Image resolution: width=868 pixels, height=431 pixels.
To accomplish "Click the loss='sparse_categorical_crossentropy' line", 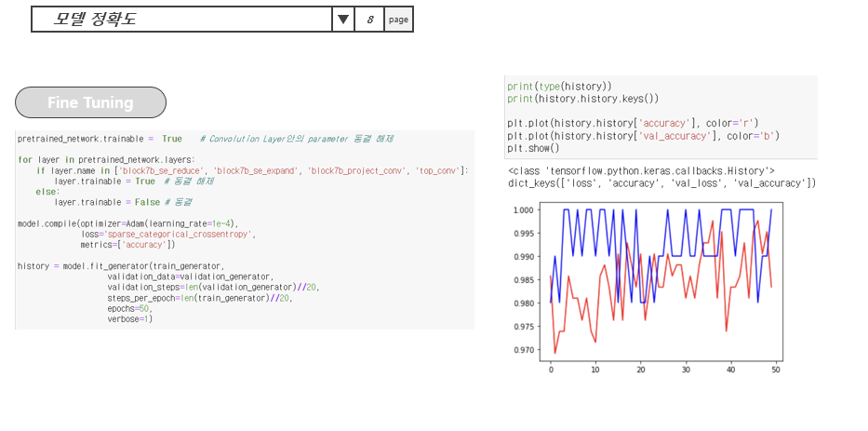I will coord(168,234).
